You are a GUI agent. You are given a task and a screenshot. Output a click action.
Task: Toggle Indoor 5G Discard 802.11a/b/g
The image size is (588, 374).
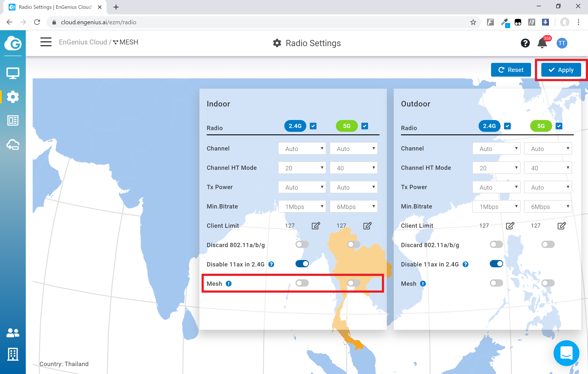[354, 244]
